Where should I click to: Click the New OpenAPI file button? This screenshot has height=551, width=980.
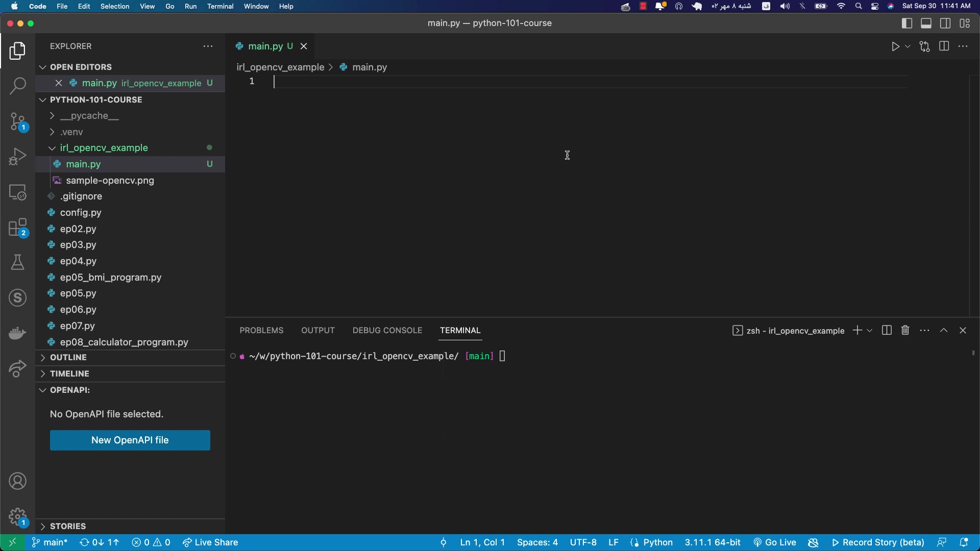[x=130, y=440]
